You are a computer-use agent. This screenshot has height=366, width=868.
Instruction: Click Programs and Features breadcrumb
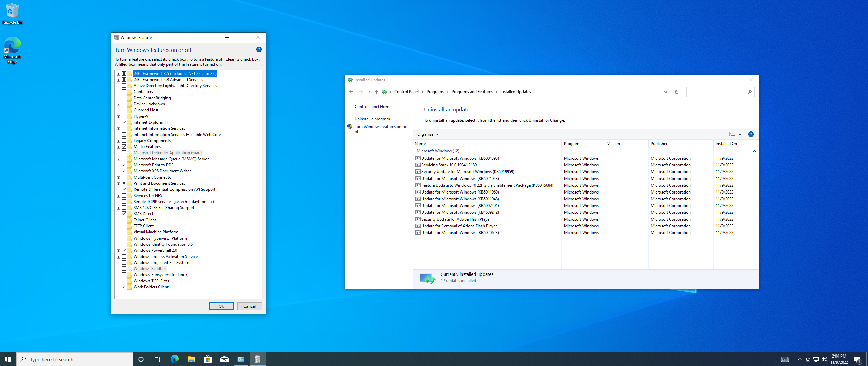[x=472, y=92]
